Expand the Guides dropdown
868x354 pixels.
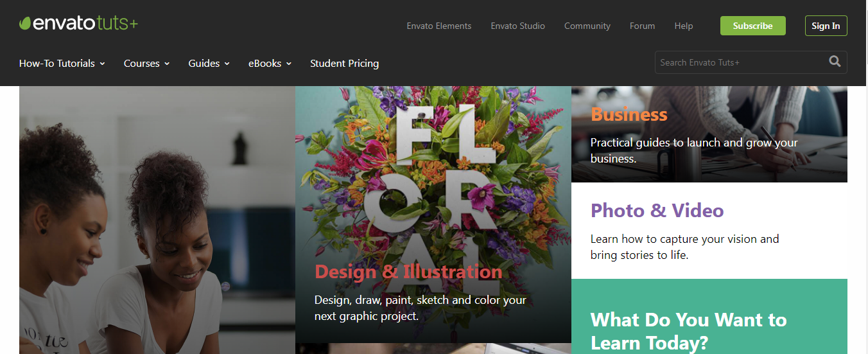[x=209, y=64]
